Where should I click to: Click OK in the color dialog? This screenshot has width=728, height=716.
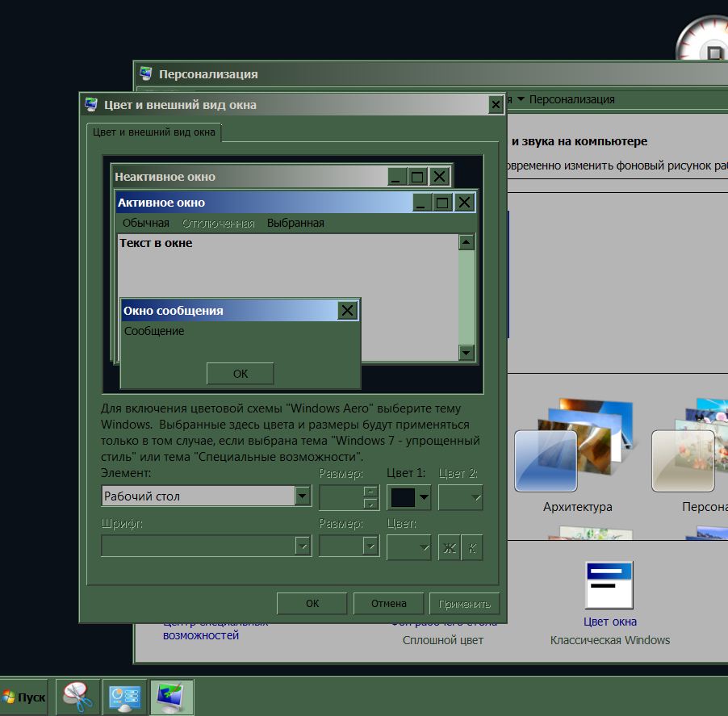[x=312, y=603]
